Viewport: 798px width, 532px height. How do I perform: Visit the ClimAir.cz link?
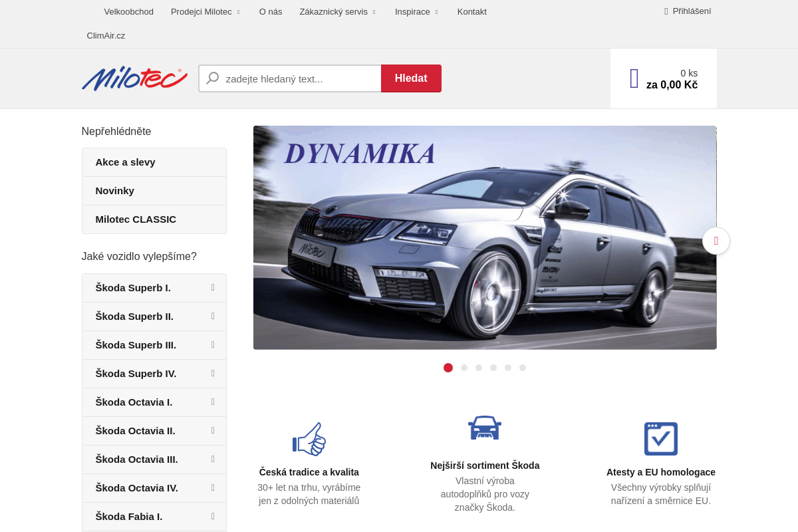(106, 35)
